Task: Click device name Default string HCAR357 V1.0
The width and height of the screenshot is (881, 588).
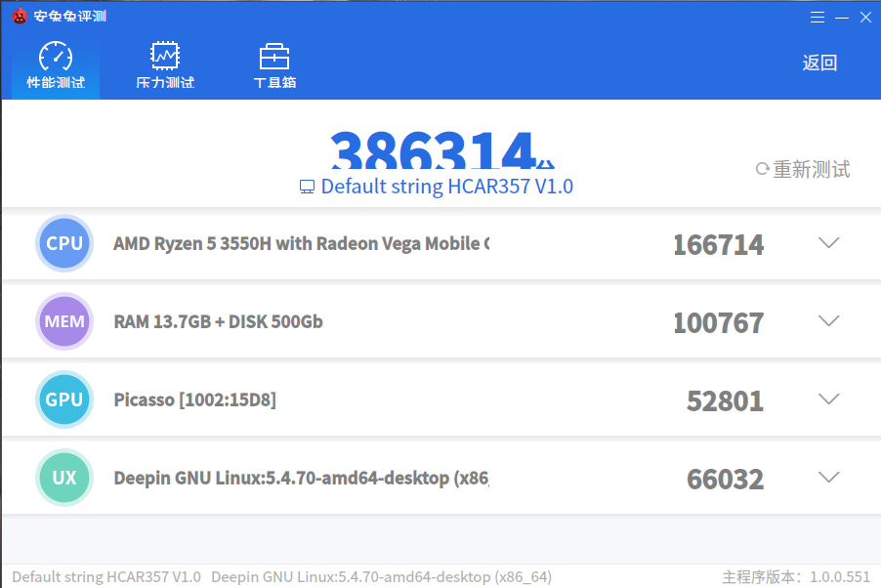Action: (446, 186)
